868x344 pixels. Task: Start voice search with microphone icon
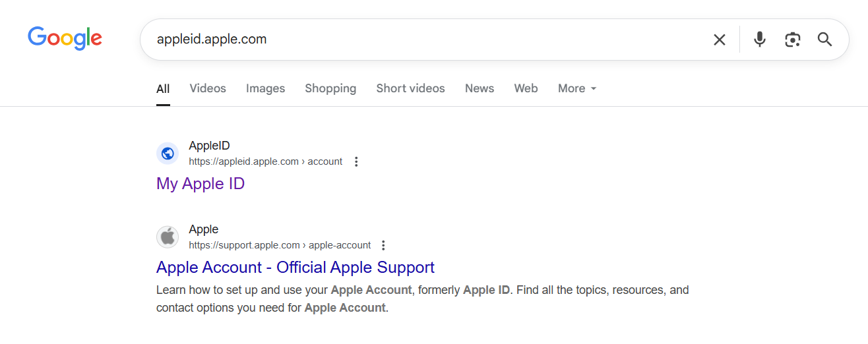(760, 40)
